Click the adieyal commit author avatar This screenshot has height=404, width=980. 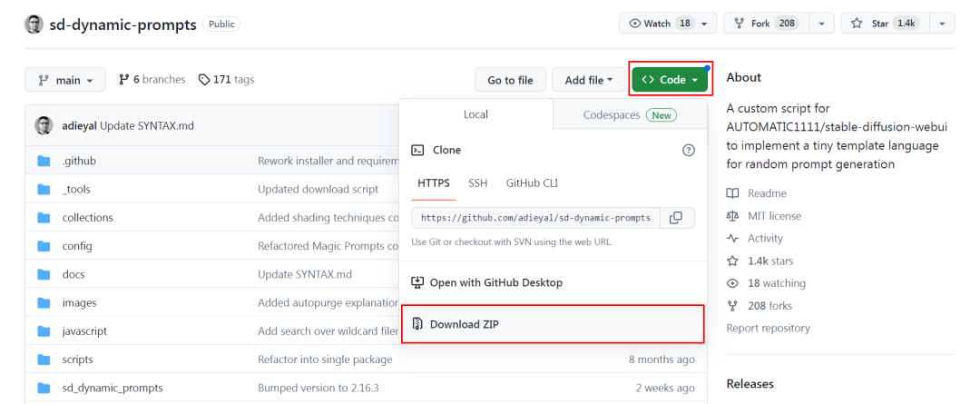click(44, 125)
